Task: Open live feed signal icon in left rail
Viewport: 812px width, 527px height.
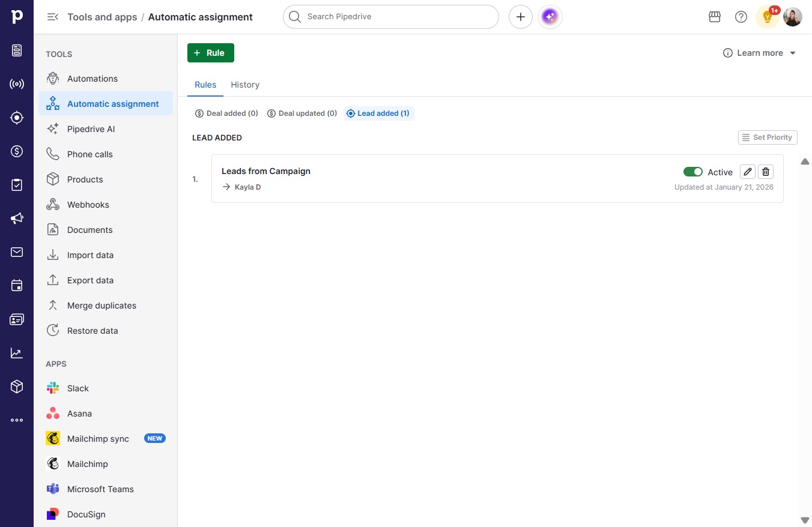Action: [17, 84]
